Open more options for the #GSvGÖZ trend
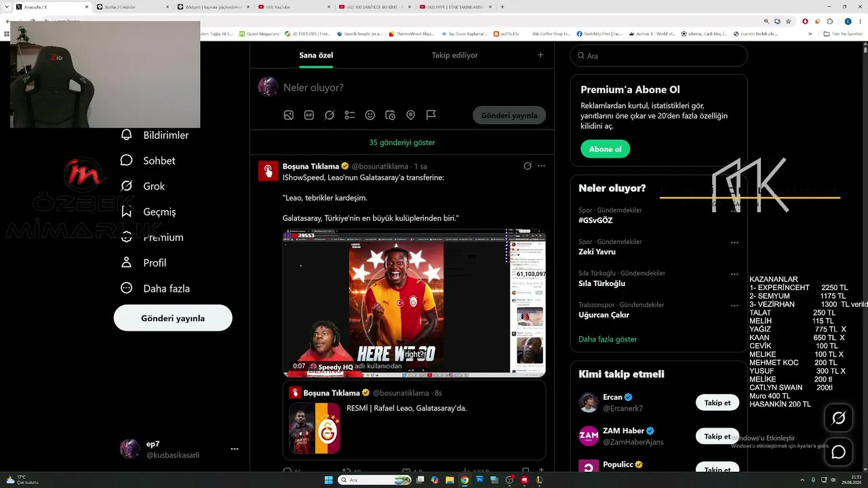Screen dimensions: 868x488 tap(734, 211)
